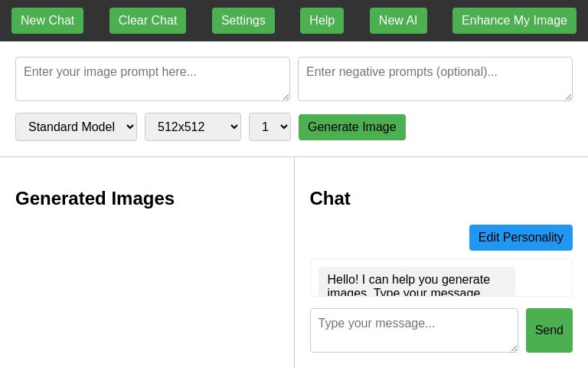
Task: Hit the Generate Image button
Action: (351, 127)
